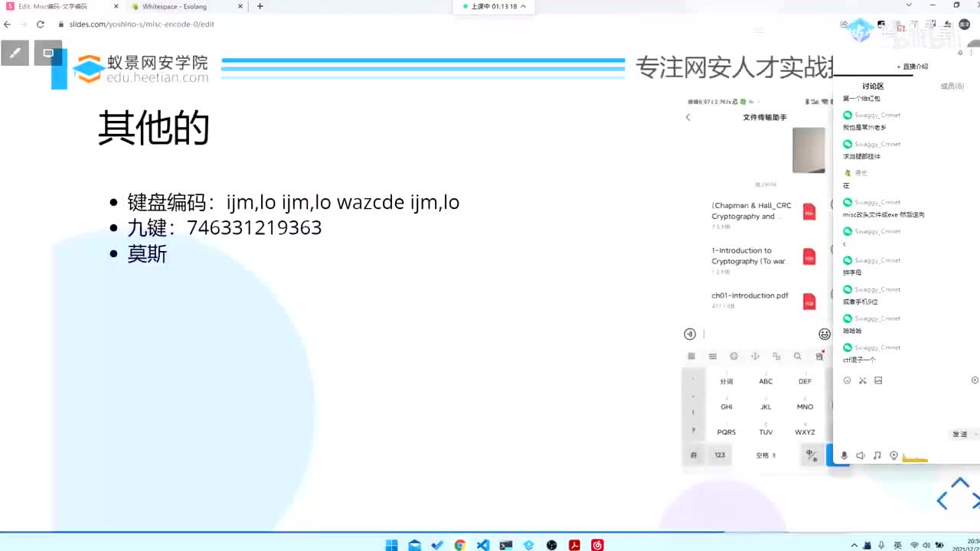Open the 成员(6) members tab
Image resolution: width=980 pixels, height=551 pixels.
click(952, 86)
